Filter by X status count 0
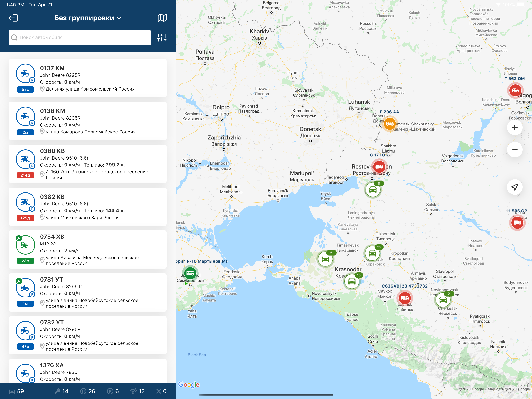 click(x=161, y=391)
